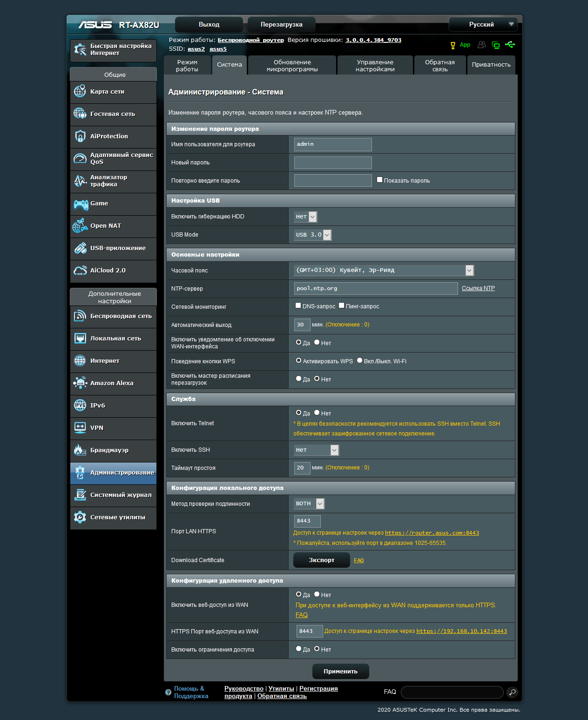Open Адаптивный сервис QoS icon
Image resolution: width=588 pixels, height=720 pixels.
(x=80, y=158)
